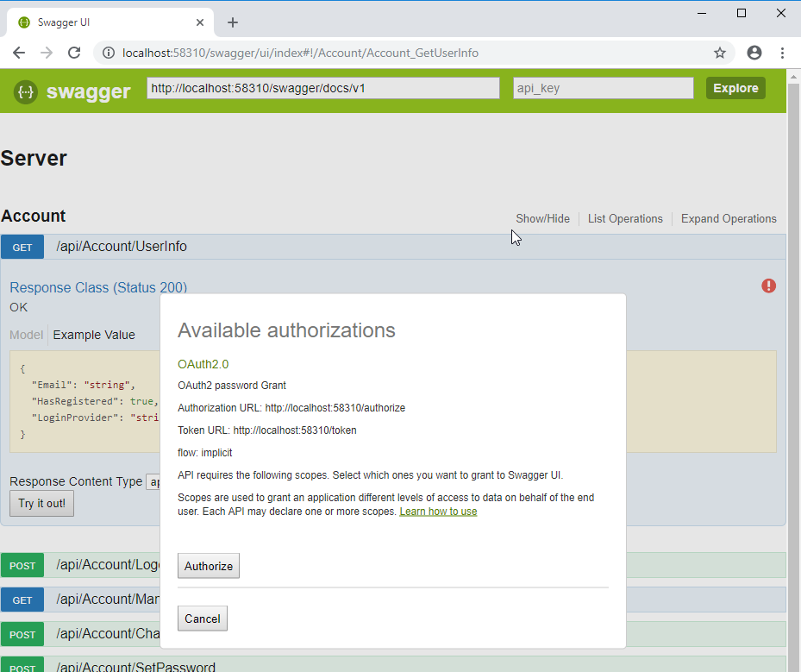This screenshot has height=672, width=801.
Task: Click the 'flow: implicit' text
Action: pos(205,453)
